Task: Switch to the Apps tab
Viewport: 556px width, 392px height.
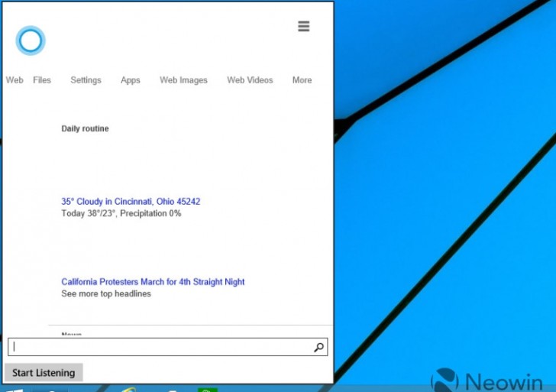Action: (x=131, y=80)
